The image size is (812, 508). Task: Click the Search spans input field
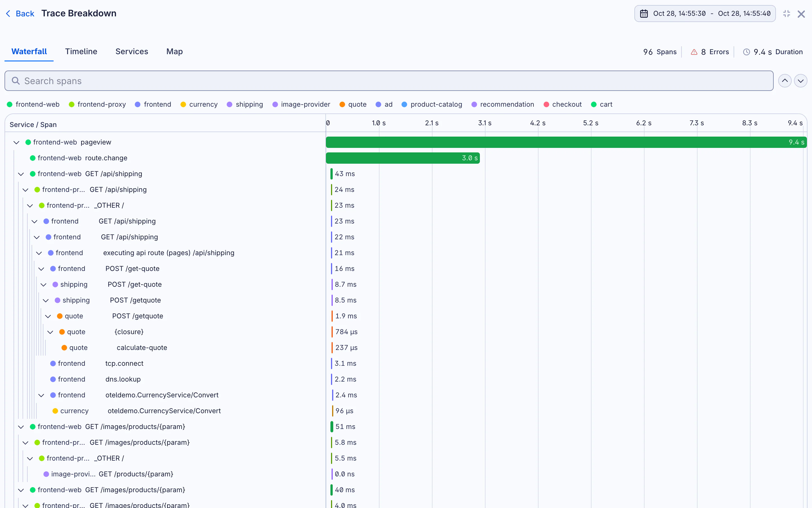click(389, 81)
